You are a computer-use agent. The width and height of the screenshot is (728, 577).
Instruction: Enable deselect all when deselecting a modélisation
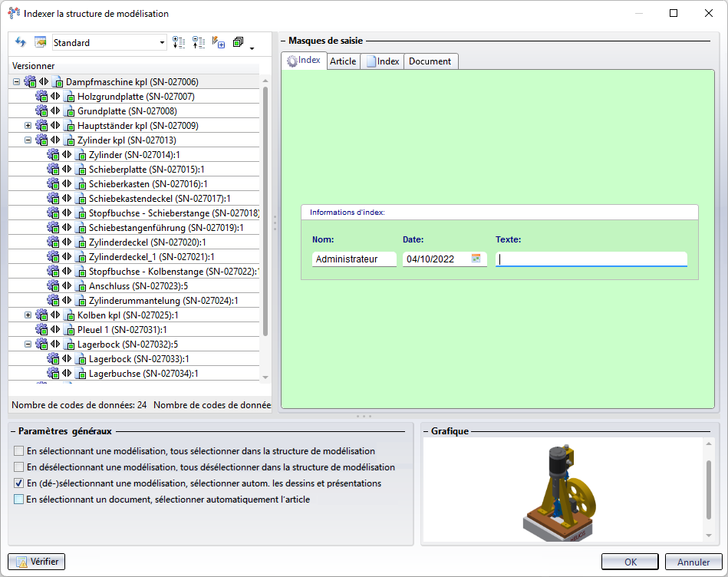(x=19, y=467)
